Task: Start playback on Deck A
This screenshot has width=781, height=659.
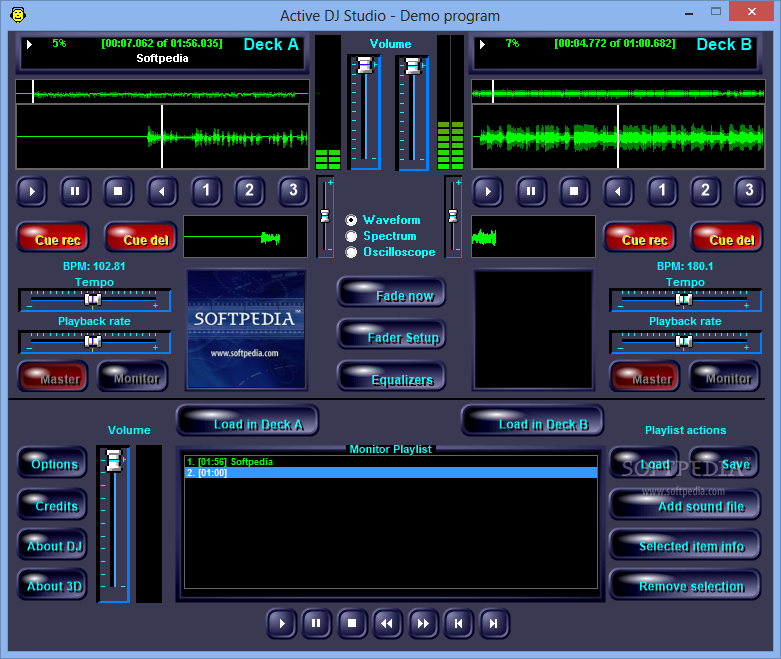Action: pos(32,191)
